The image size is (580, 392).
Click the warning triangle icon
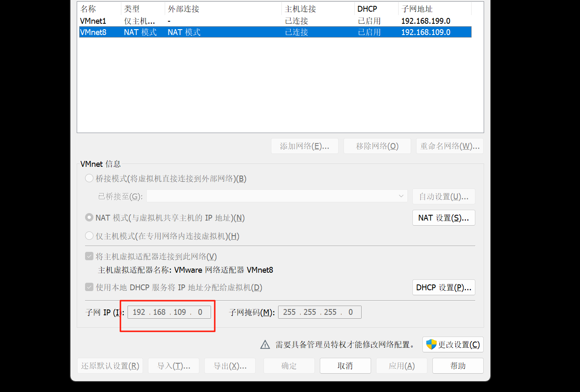point(265,344)
